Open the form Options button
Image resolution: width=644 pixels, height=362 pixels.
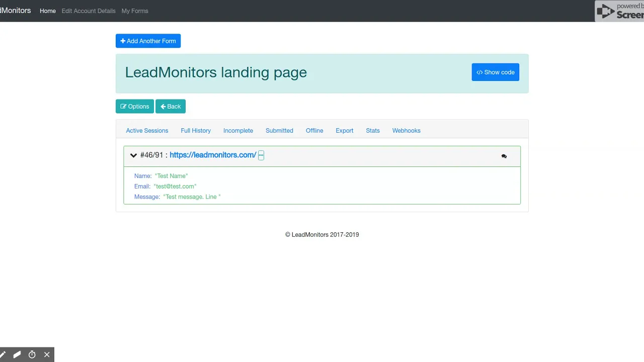[x=135, y=107]
